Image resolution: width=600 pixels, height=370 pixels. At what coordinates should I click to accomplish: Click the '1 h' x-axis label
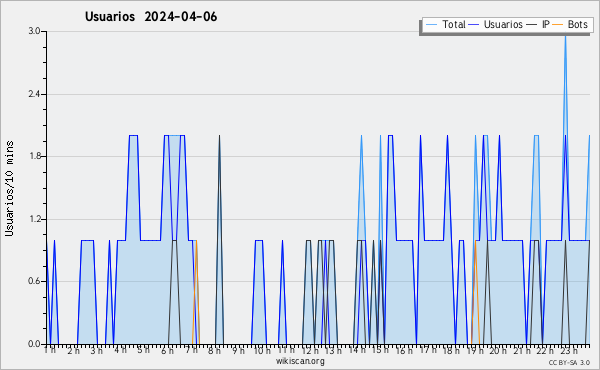click(50, 350)
